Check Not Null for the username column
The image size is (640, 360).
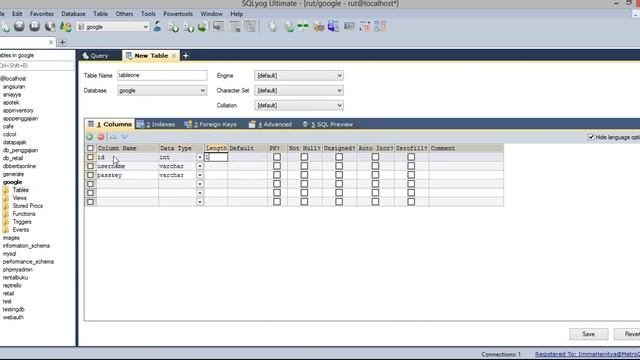tap(304, 166)
